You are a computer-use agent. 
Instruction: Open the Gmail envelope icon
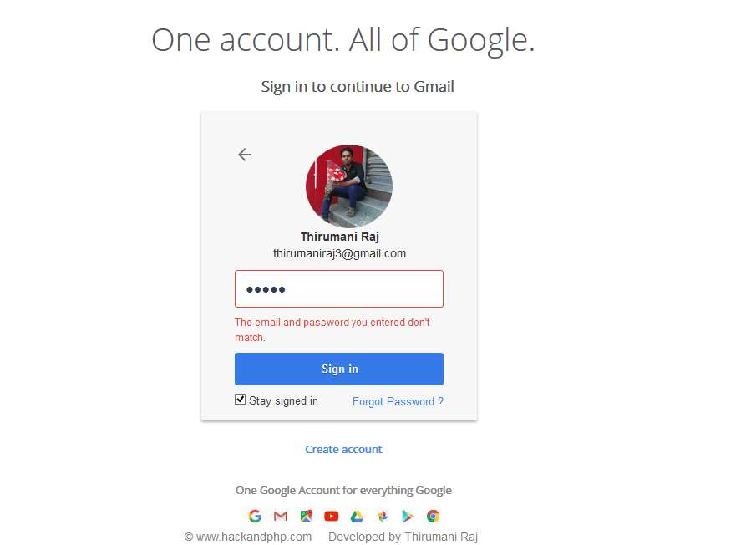tap(281, 516)
